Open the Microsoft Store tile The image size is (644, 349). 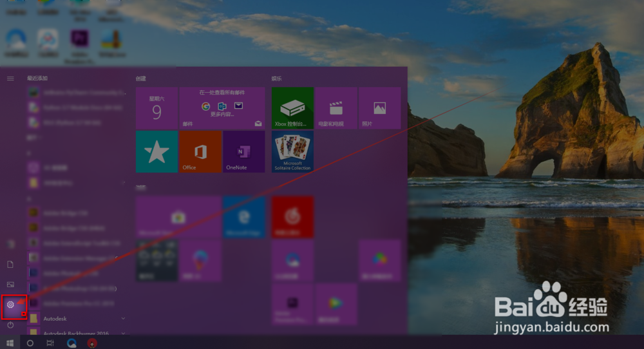[x=178, y=217]
